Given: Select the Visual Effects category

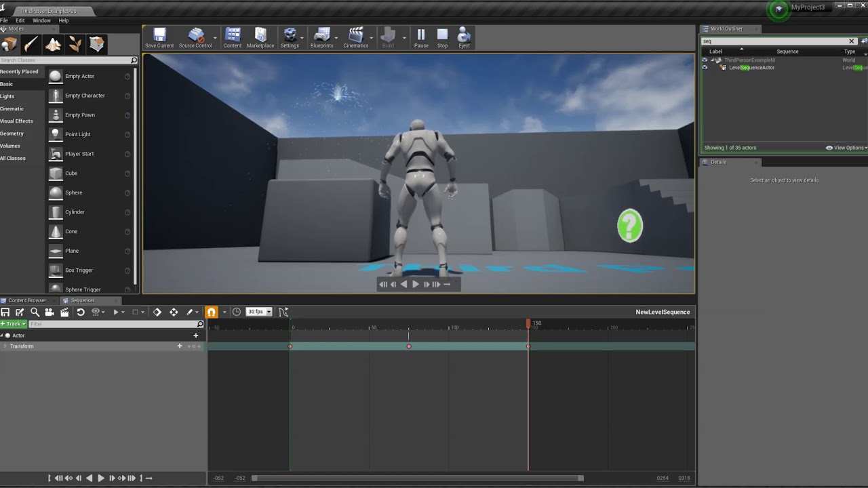Looking at the screenshot, I should click(16, 121).
